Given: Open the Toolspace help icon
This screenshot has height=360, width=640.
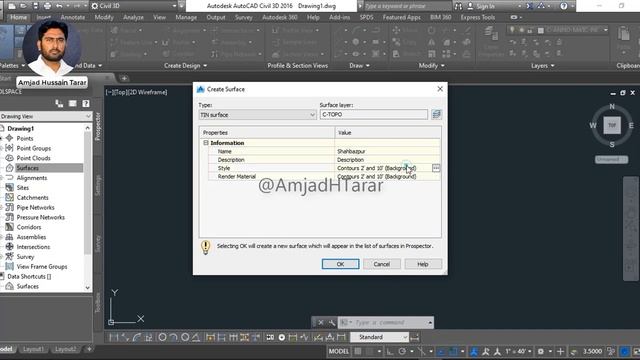Looking at the screenshot, I should tap(86, 104).
